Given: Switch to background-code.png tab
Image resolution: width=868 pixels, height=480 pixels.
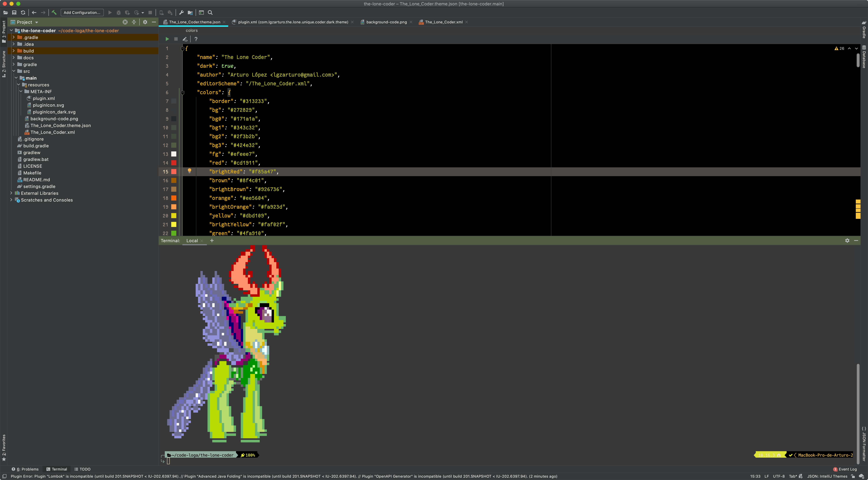Looking at the screenshot, I should click(x=386, y=22).
